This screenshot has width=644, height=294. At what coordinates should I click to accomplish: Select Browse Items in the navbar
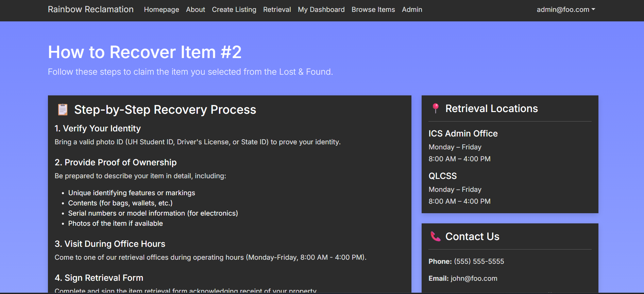[x=373, y=10]
